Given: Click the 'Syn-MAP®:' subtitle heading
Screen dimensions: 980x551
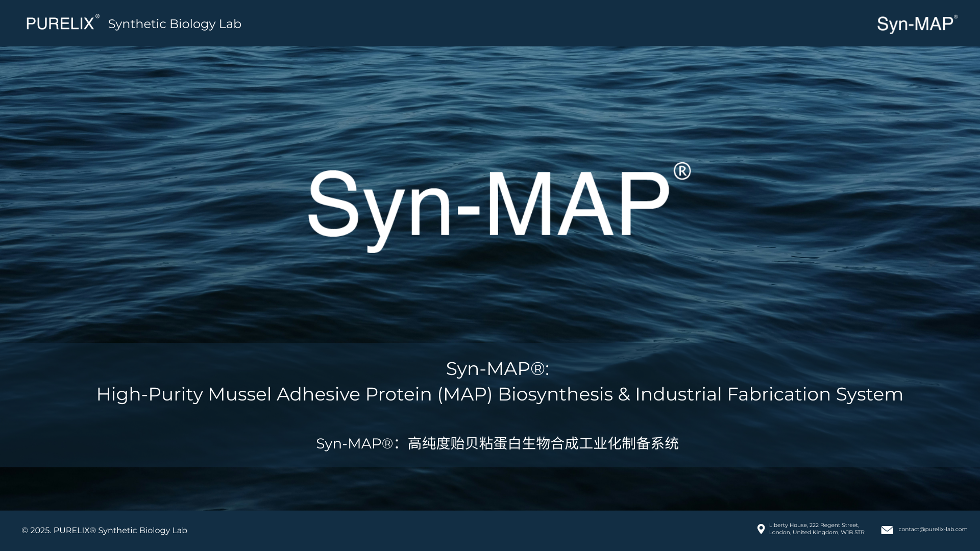Looking at the screenshot, I should pos(497,369).
